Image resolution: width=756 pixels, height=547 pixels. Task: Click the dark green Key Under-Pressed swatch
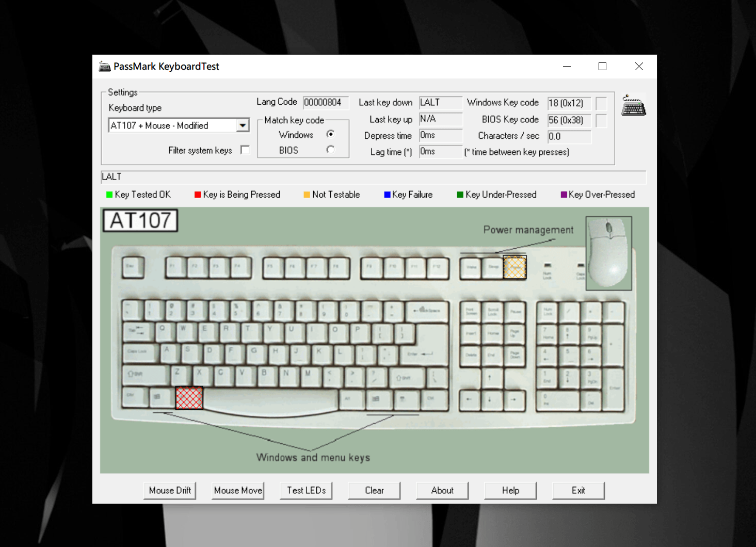coord(460,195)
